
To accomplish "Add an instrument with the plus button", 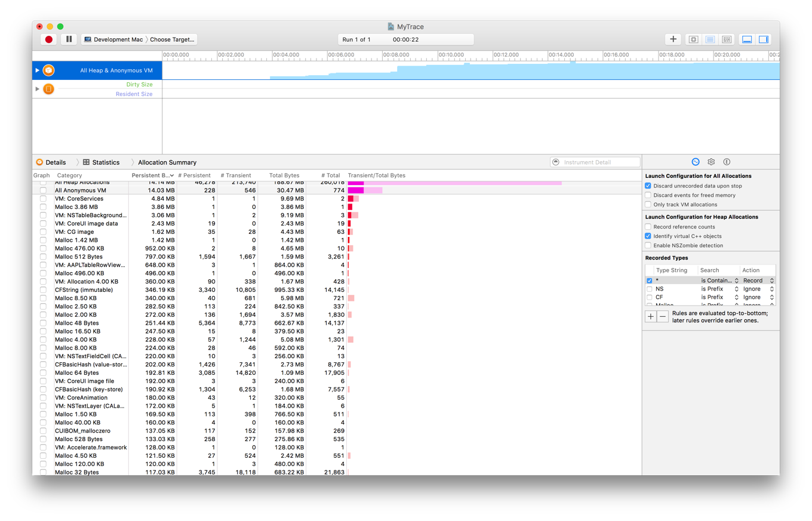I will (673, 39).
